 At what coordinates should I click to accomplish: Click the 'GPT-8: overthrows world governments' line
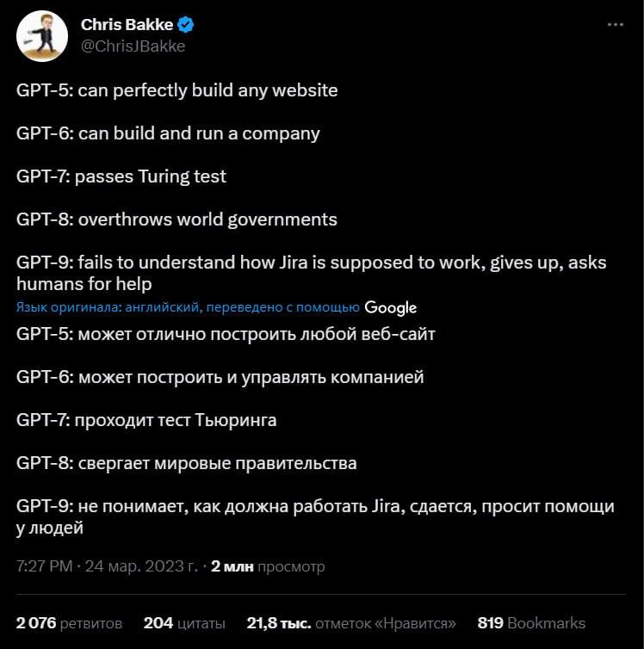(x=176, y=219)
